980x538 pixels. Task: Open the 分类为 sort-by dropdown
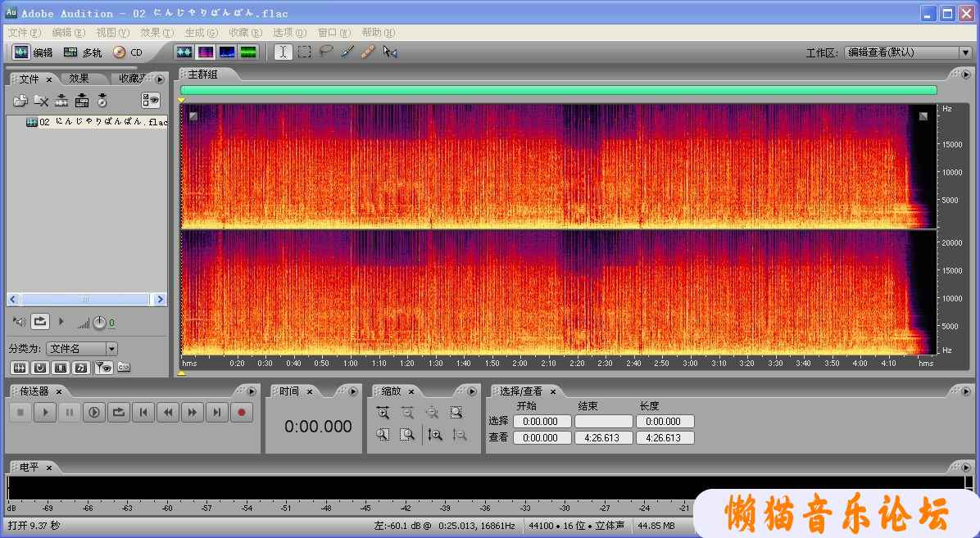point(111,349)
